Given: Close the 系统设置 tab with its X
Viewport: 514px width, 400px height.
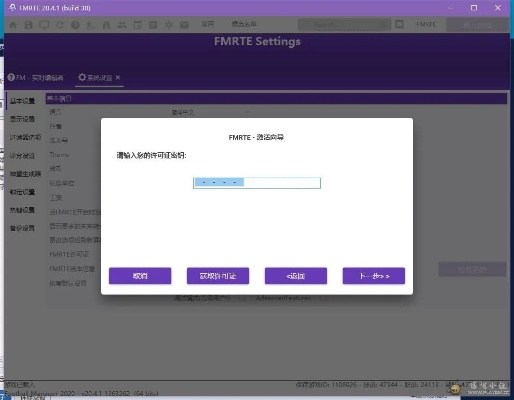Looking at the screenshot, I should point(118,77).
